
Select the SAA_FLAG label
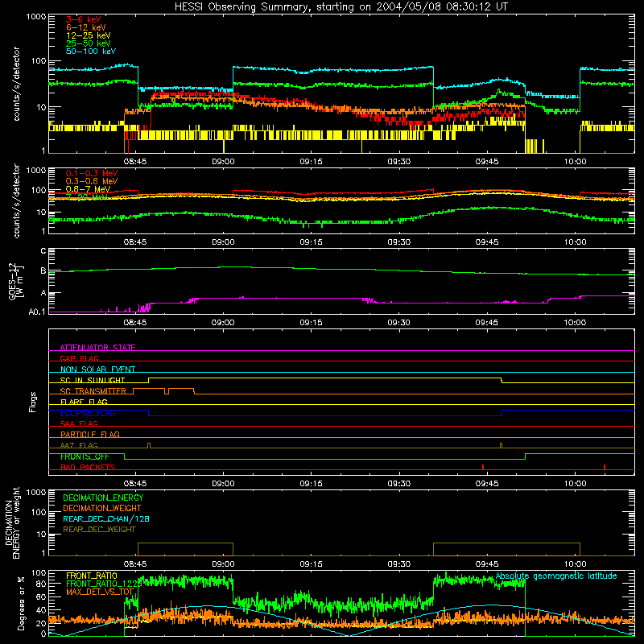coord(79,423)
